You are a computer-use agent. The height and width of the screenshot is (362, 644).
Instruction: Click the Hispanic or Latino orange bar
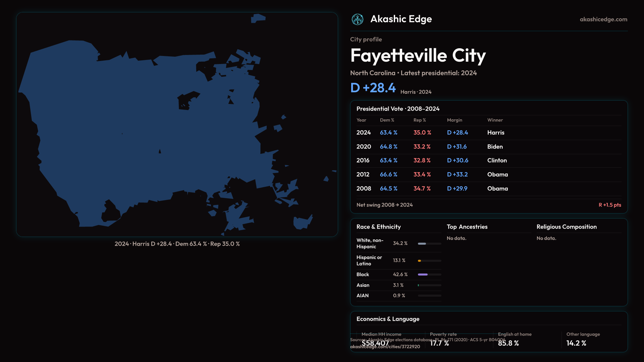(420, 261)
